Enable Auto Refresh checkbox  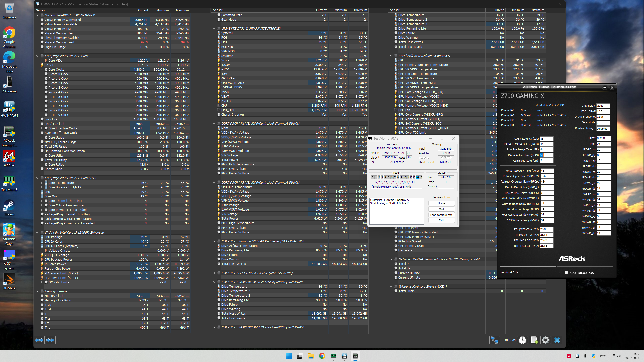pyautogui.click(x=566, y=273)
